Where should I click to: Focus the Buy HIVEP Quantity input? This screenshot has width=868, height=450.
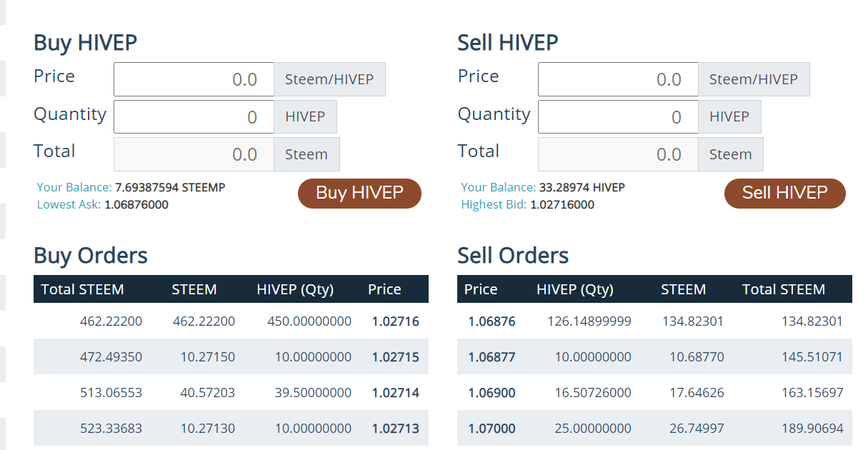pos(194,116)
